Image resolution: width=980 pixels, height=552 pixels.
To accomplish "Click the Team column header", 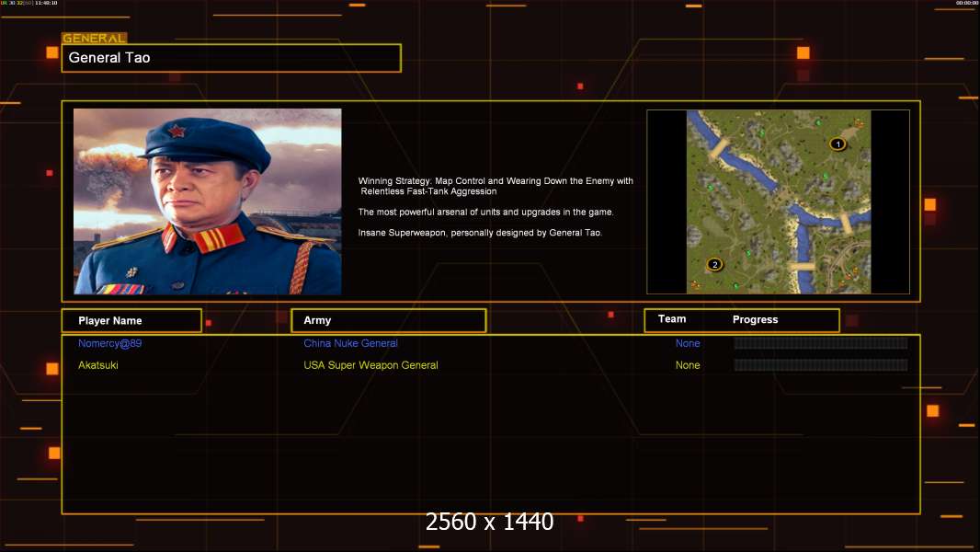I will tap(672, 319).
